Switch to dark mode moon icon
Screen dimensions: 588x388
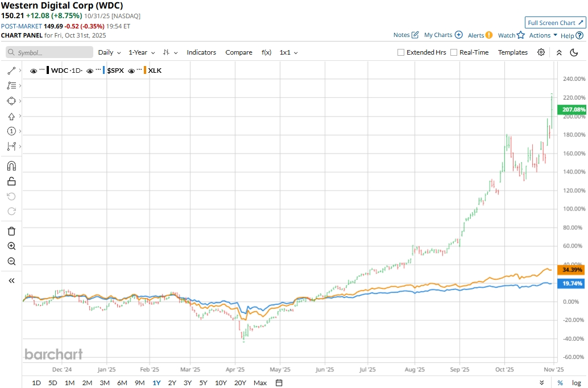574,52
